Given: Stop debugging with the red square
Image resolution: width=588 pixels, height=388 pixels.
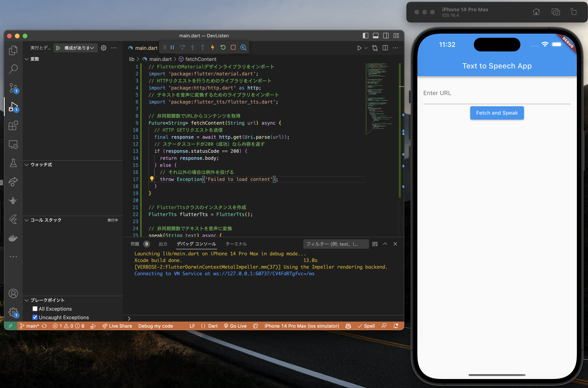Looking at the screenshot, I should point(233,47).
